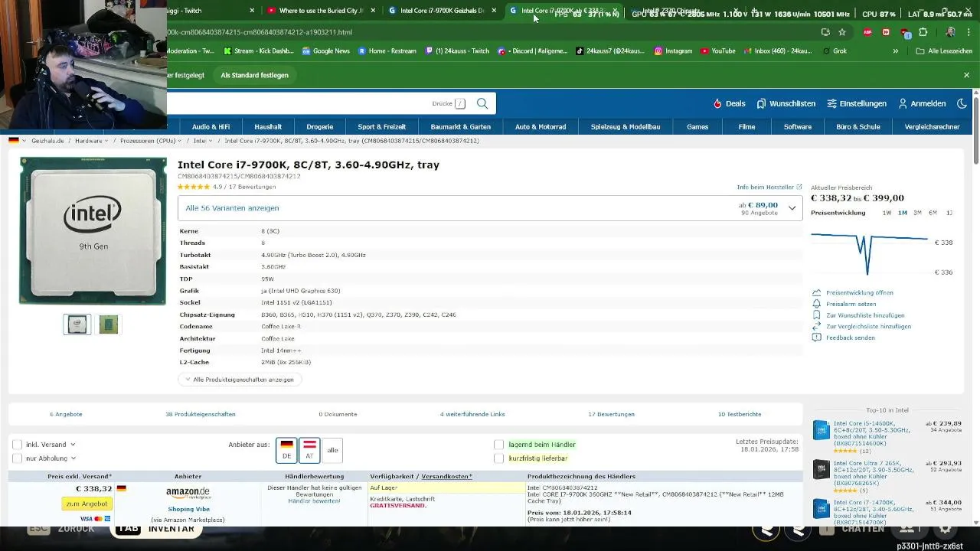Tick lagernd beim Händler checkbox

(x=498, y=444)
